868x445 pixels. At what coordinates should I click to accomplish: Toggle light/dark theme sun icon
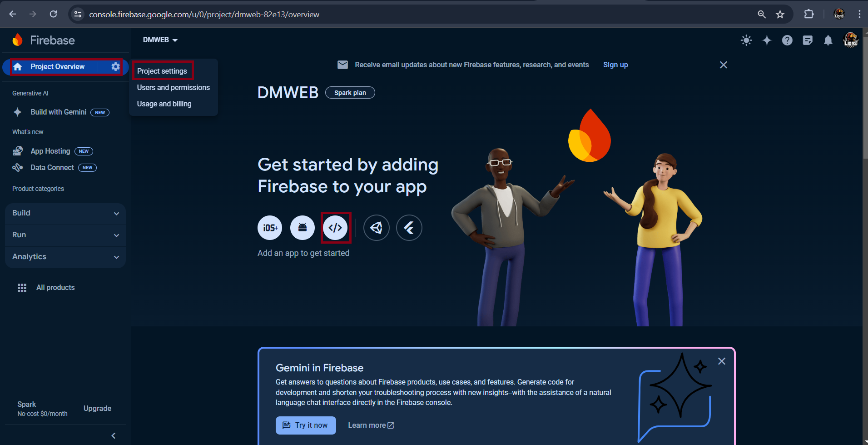(x=746, y=40)
